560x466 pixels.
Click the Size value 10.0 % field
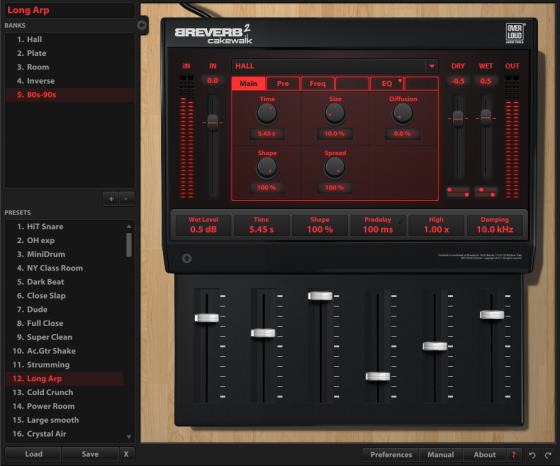pyautogui.click(x=335, y=134)
